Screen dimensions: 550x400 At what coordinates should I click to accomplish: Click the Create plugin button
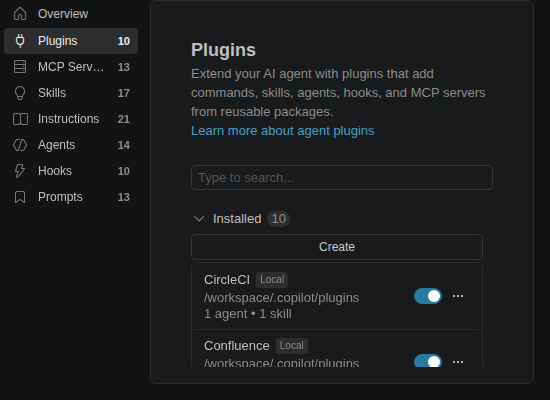tap(337, 247)
